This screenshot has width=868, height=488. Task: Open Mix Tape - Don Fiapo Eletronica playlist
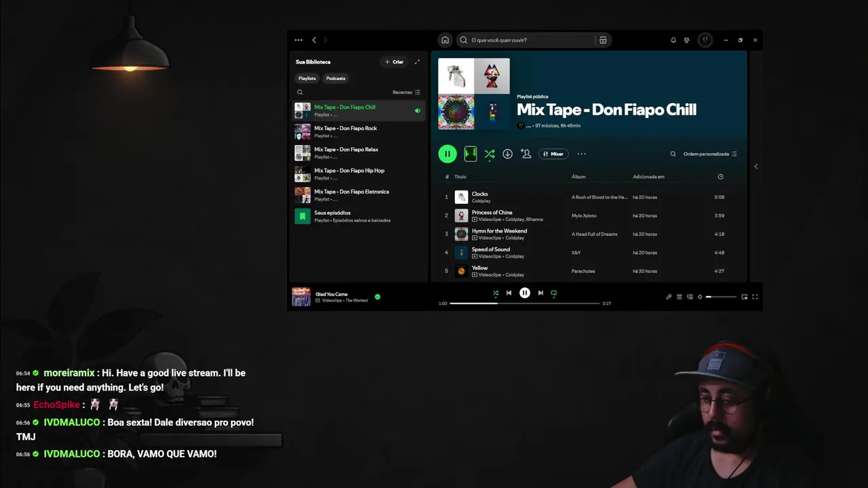point(359,195)
